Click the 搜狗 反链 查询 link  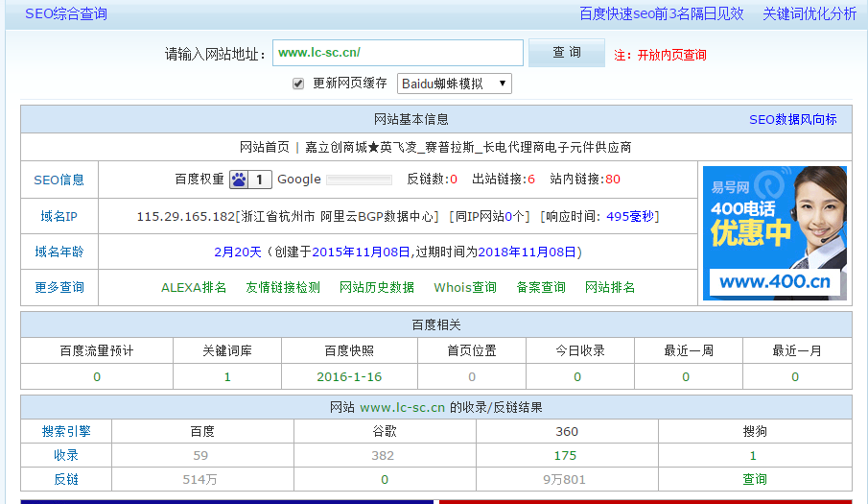tap(755, 479)
